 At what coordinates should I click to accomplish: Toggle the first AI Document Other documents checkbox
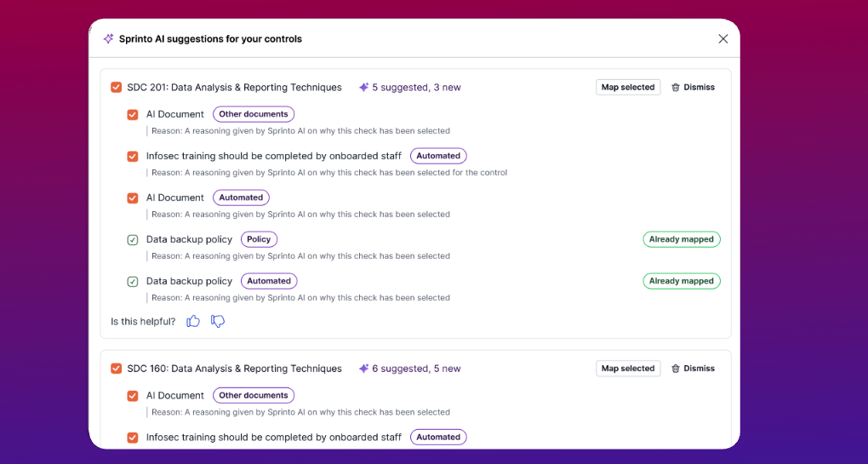point(133,114)
